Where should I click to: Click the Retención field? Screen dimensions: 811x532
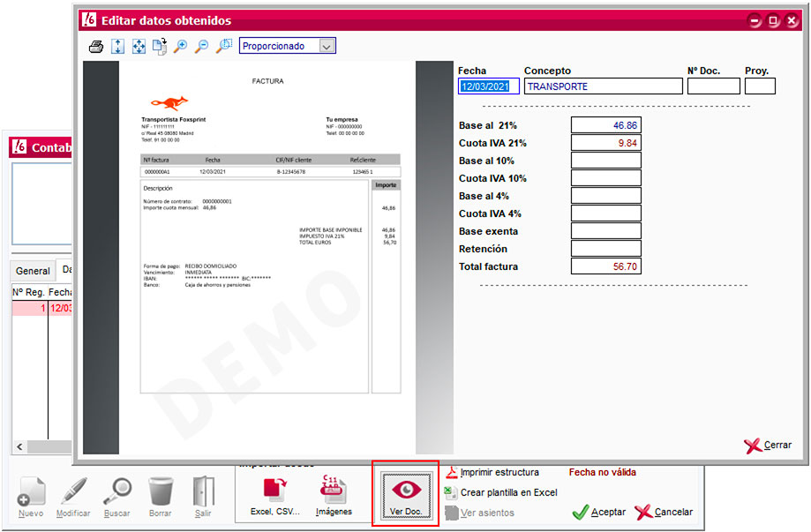pyautogui.click(x=605, y=248)
